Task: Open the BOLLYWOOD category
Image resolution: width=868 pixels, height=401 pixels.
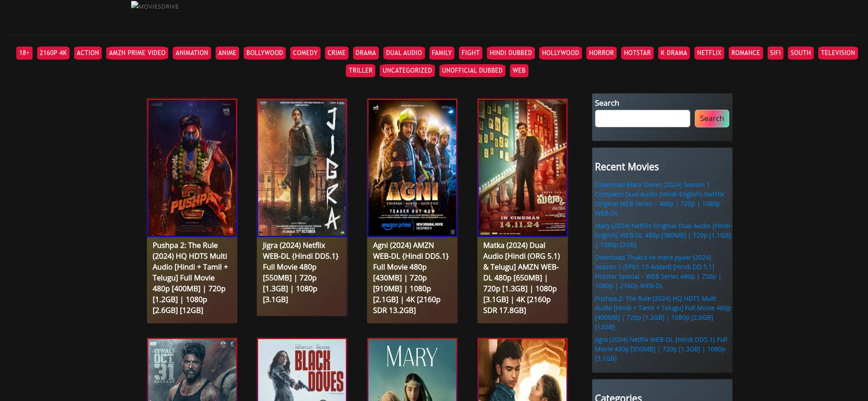Action: click(264, 53)
